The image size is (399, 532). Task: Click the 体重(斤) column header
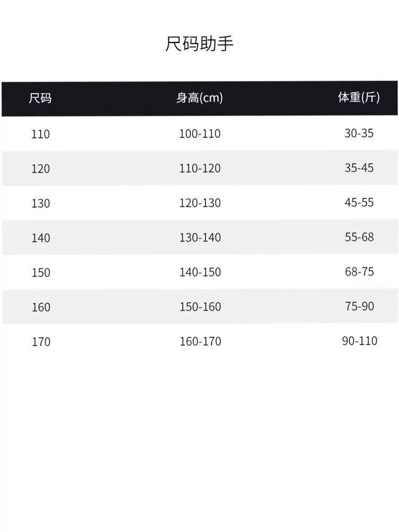[359, 98]
